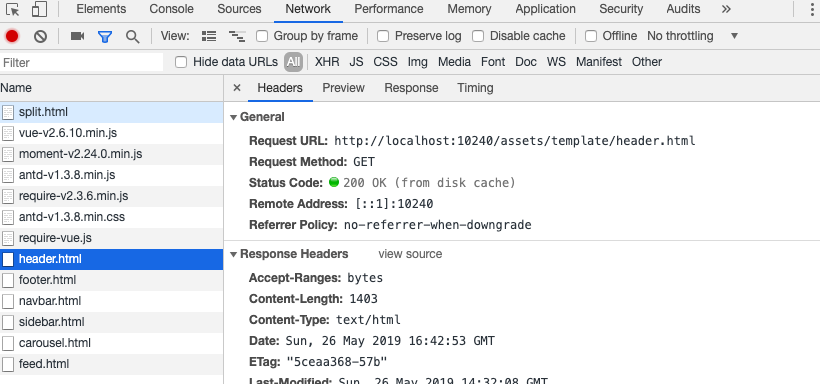This screenshot has width=820, height=384.
Task: Click file icon next to split.html
Action: click(x=8, y=112)
